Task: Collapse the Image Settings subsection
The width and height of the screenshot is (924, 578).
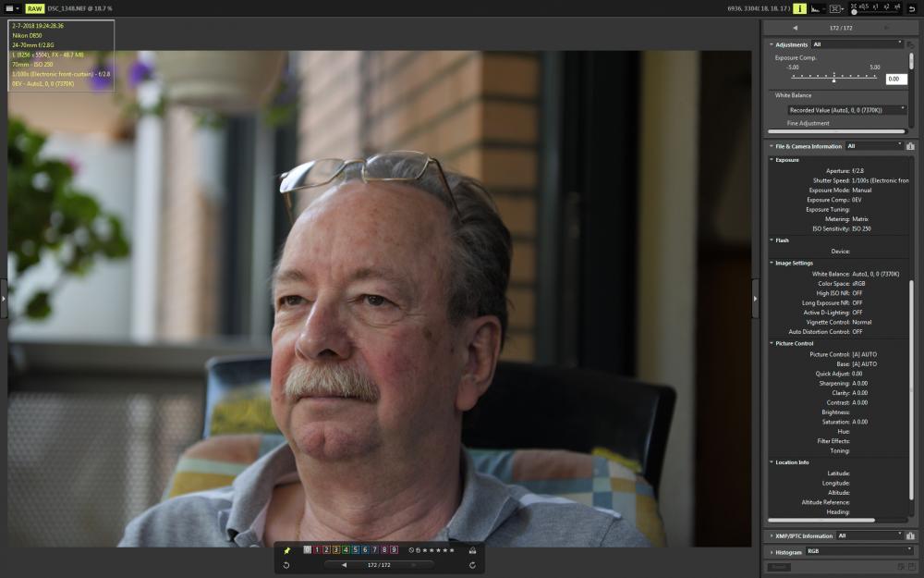Action: pos(772,263)
